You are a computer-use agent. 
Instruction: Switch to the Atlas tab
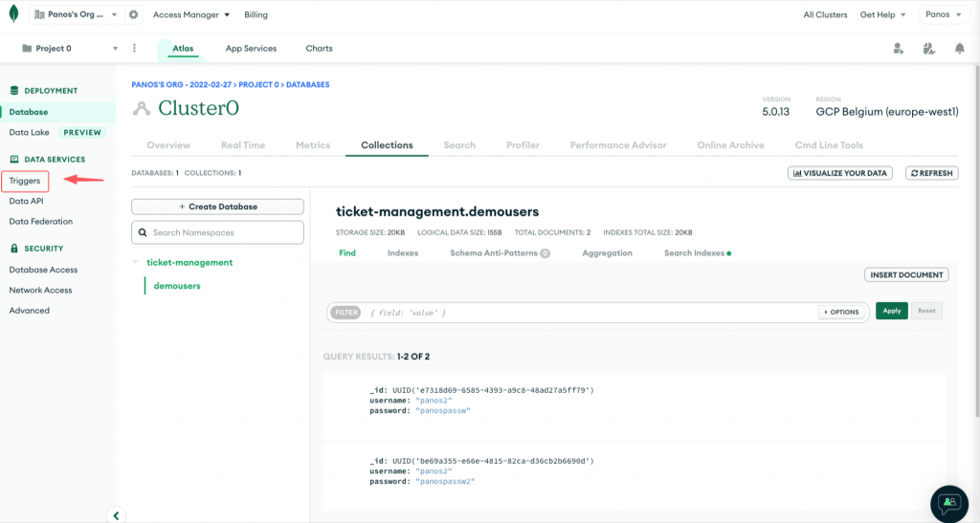183,48
